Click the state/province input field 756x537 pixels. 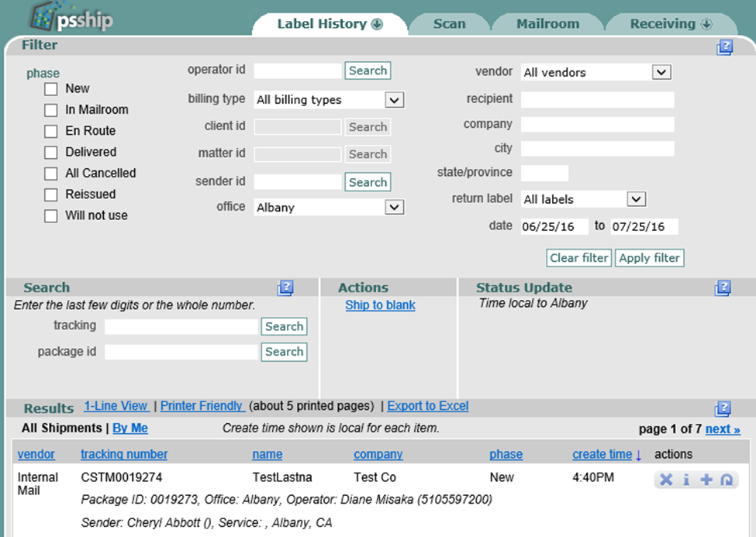(544, 173)
